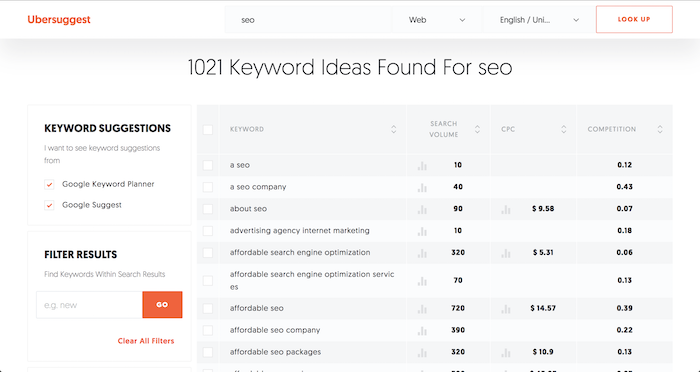Sort by Keyword column arrows
The height and width of the screenshot is (372, 700).
[x=394, y=129]
